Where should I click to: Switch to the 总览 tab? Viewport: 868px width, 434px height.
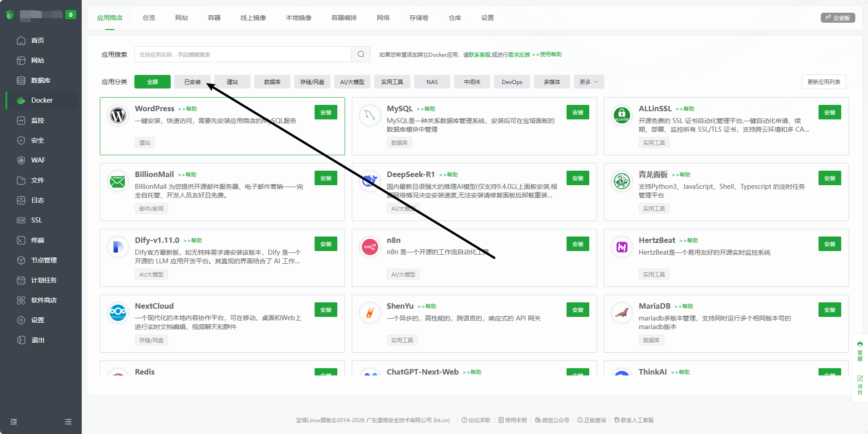point(149,18)
